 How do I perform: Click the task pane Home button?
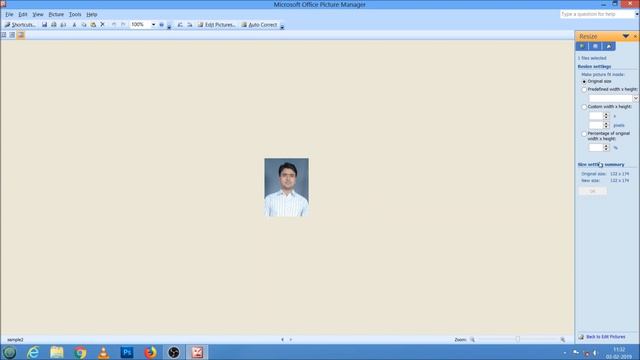609,46
